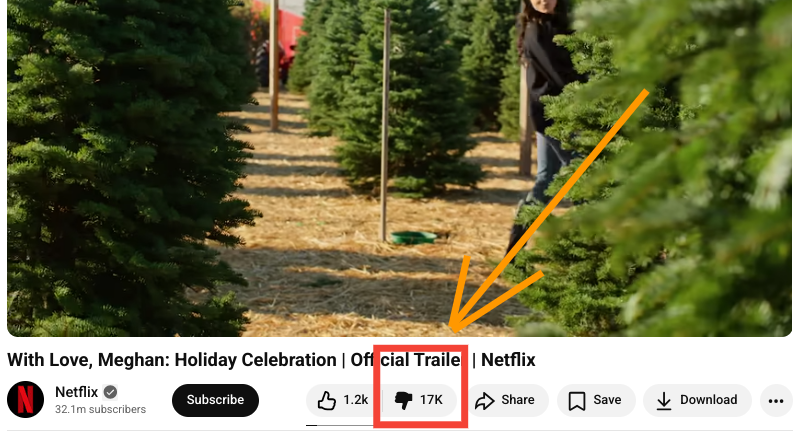Viewport: 793px width, 437px height.
Task: Click the thumbs-down dislike icon
Action: pyautogui.click(x=404, y=400)
